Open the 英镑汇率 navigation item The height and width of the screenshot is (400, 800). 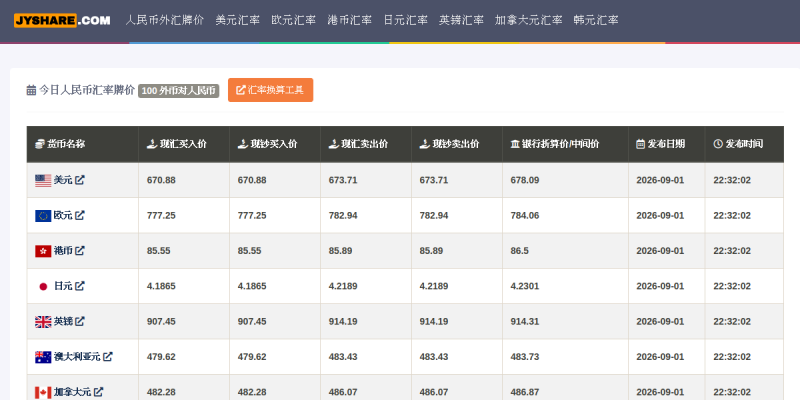coord(461,20)
